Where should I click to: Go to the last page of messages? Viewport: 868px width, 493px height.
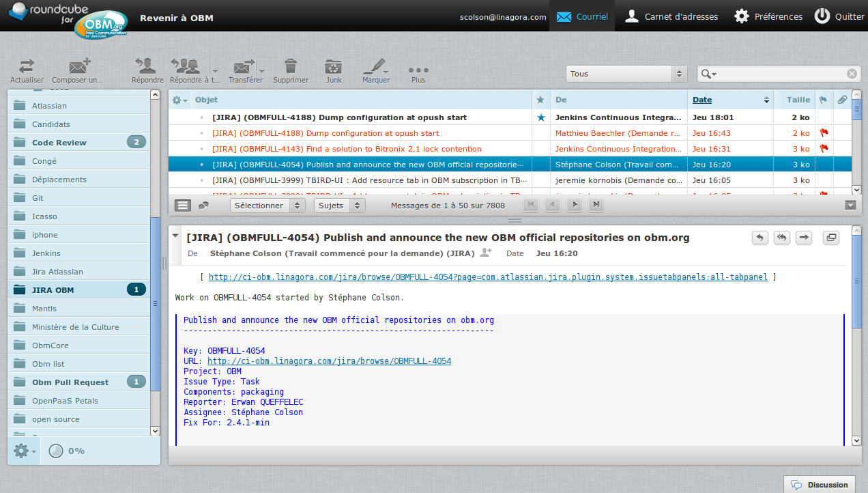pos(596,205)
